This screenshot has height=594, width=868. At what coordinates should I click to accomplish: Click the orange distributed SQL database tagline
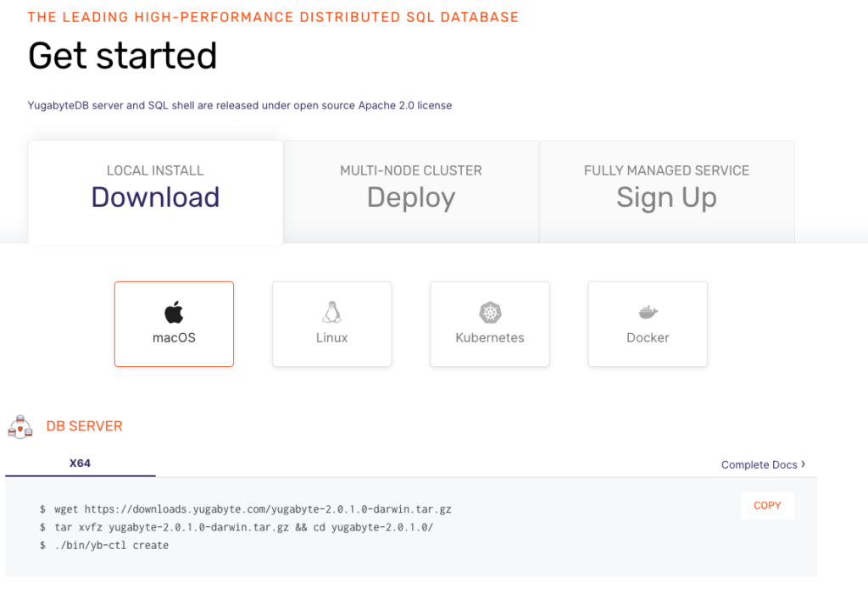(x=273, y=17)
